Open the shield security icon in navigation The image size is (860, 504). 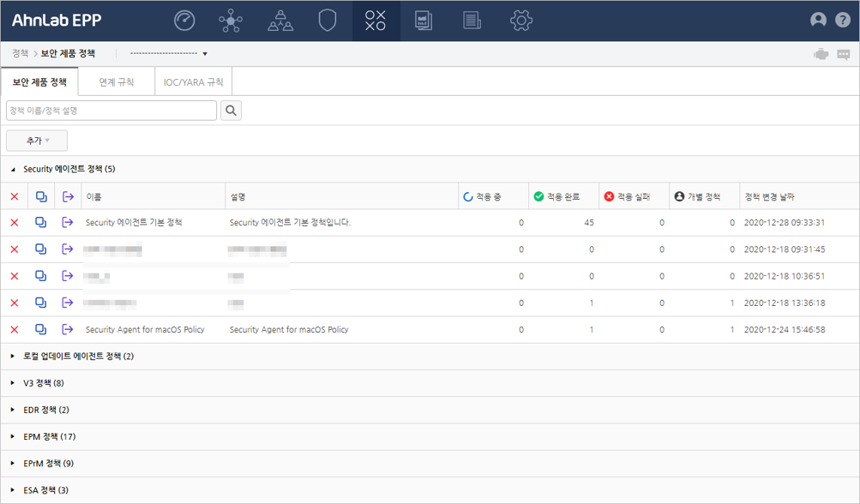tap(328, 21)
